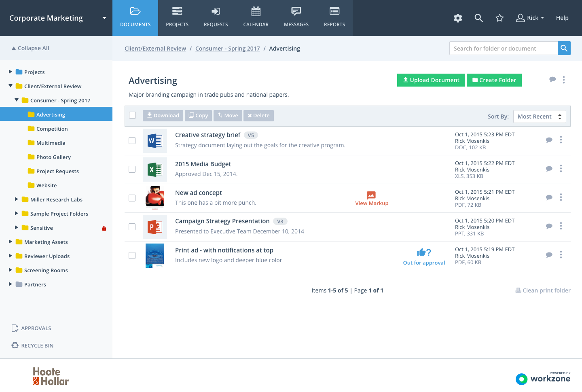Open View Markup for New ad concept
This screenshot has width=582, height=392.
[x=372, y=198]
